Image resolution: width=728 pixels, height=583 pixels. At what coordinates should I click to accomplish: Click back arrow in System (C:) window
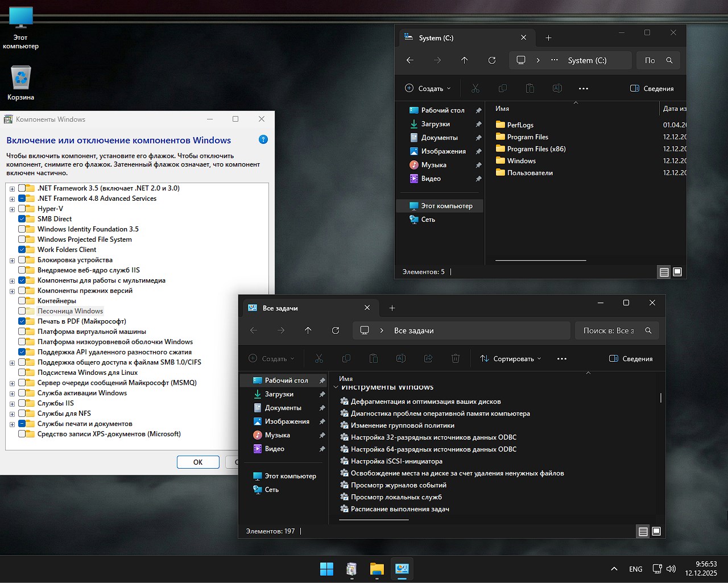(410, 60)
